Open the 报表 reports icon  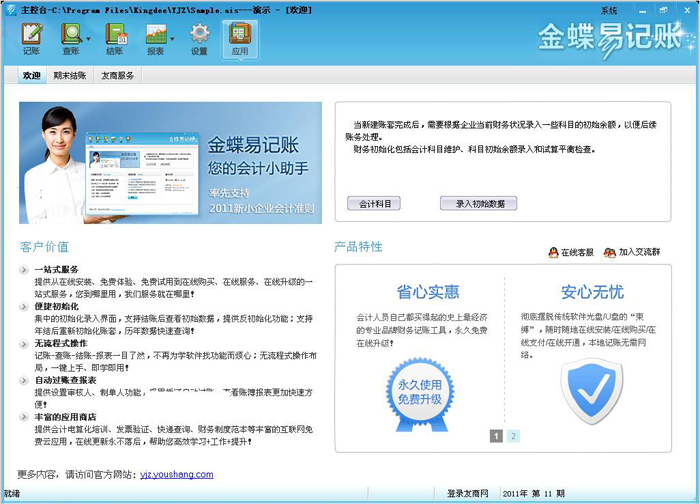point(155,38)
